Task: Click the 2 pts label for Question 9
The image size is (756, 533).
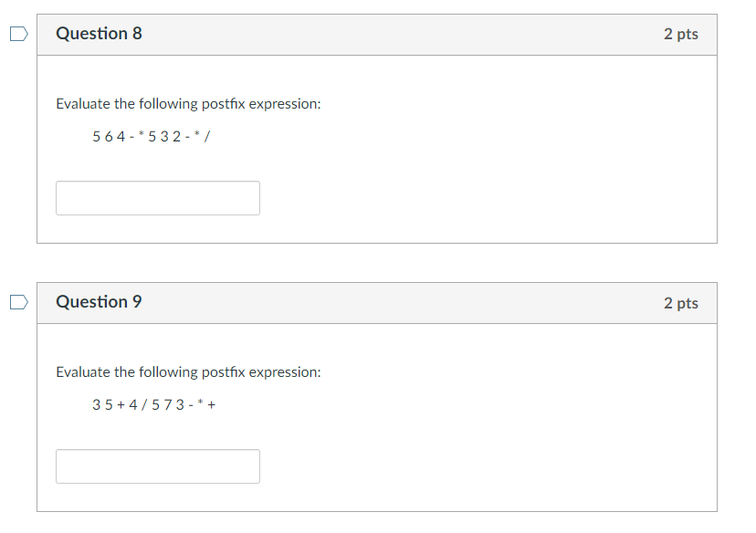Action: point(680,302)
